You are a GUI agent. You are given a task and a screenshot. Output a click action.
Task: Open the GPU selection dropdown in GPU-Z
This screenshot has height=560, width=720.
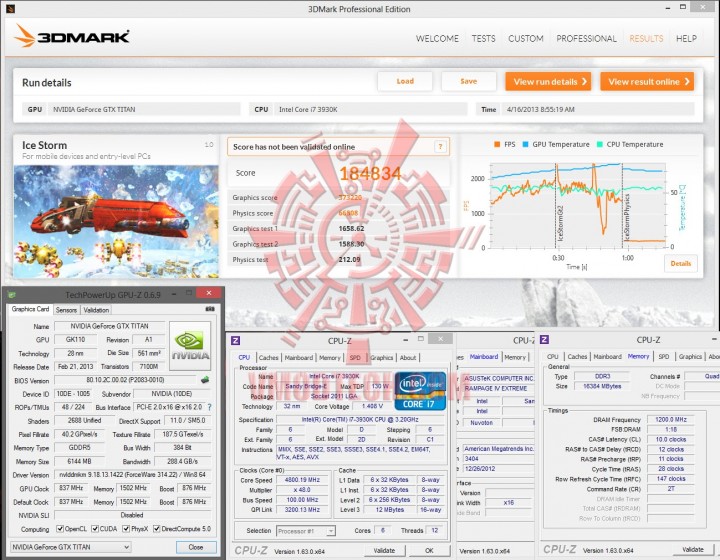(x=70, y=547)
